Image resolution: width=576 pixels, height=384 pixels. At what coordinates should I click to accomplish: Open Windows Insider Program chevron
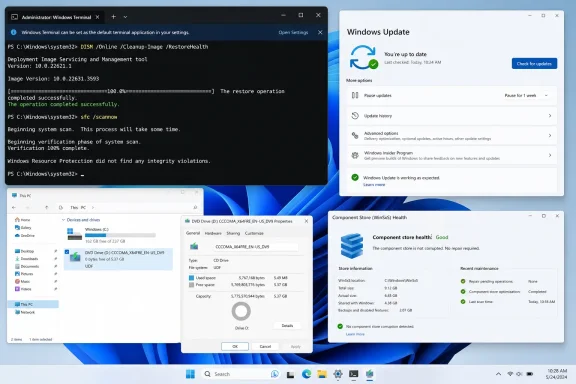pos(550,155)
